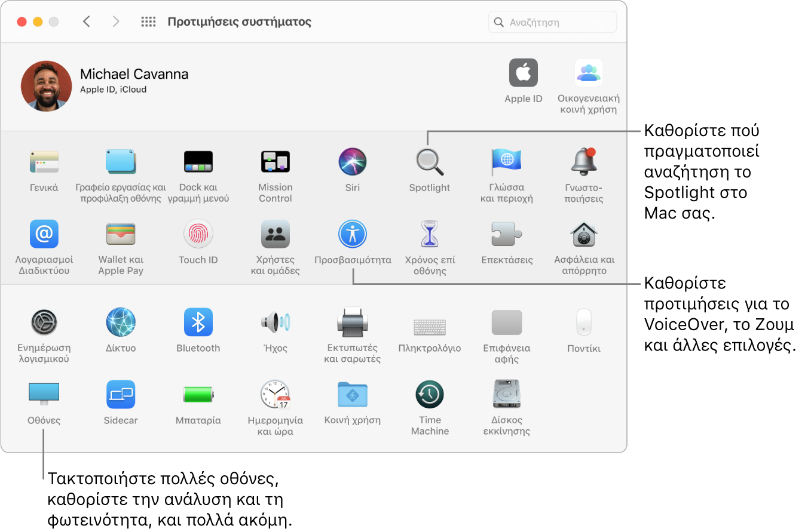Close the Προτιμήσεις συστήματος window
Screen dimensions: 811x532
22,22
